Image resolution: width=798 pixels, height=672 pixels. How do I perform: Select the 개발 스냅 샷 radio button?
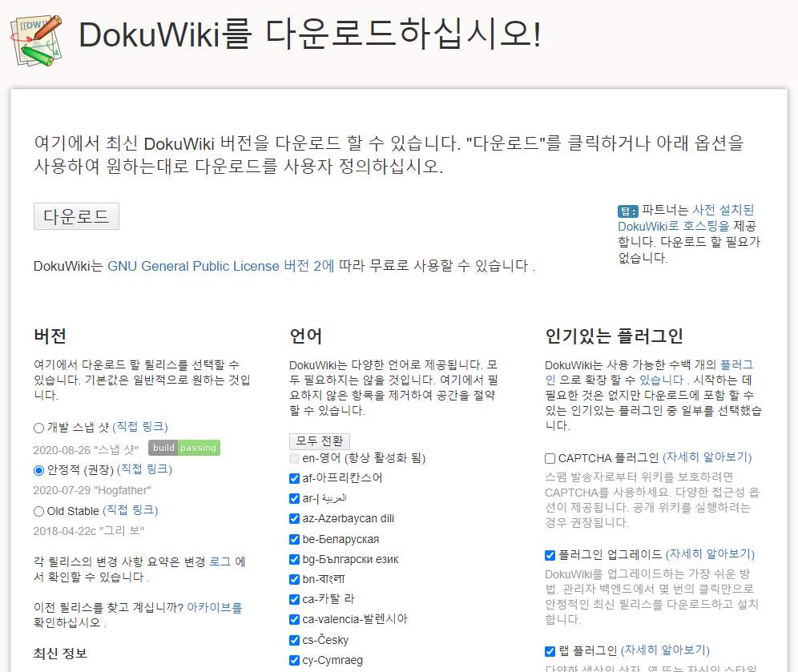pos(38,428)
